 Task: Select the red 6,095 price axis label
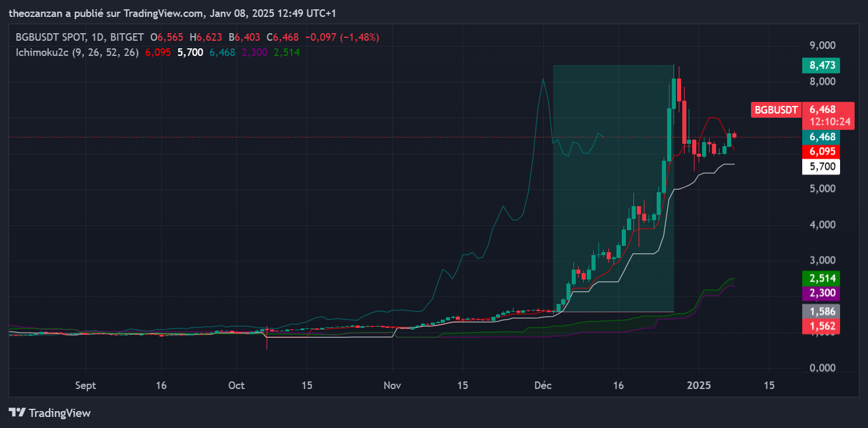coord(821,152)
